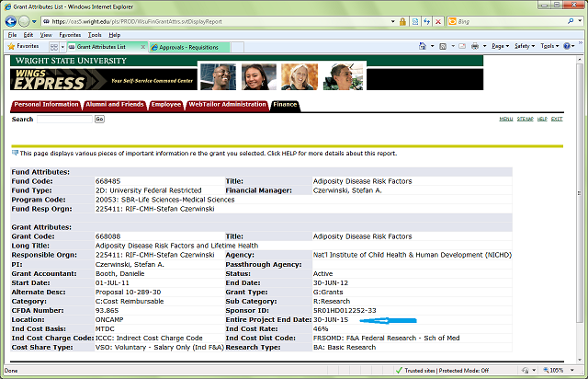Open the recent pages dropdown beside Forward
This screenshot has height=379, width=588.
[34, 21]
